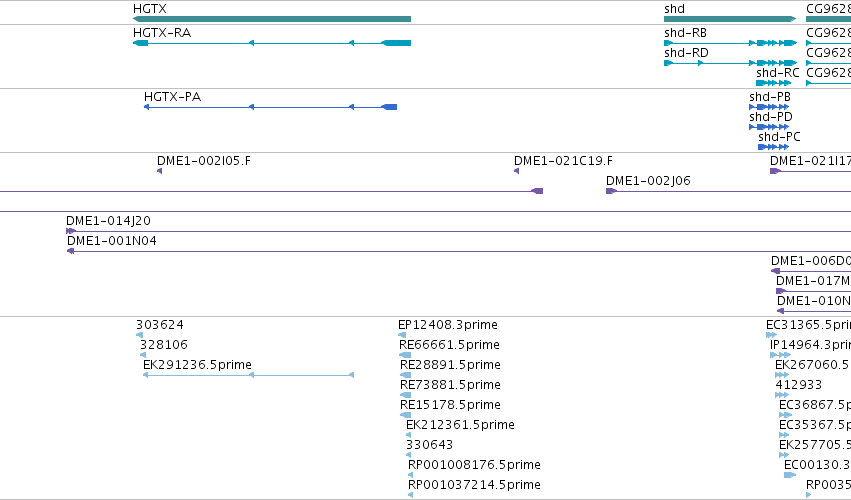The width and height of the screenshot is (851, 500).
Task: Click the shd-RC transcript arrows
Action: pyautogui.click(x=773, y=83)
